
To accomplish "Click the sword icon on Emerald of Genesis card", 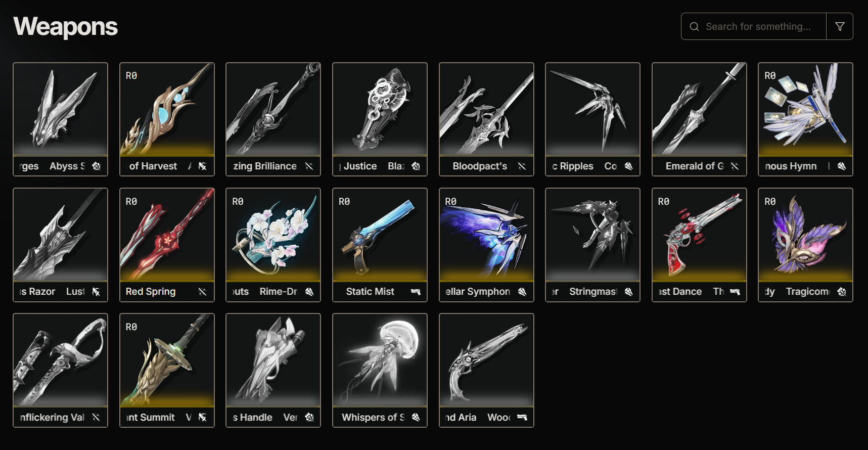I will coord(735,166).
